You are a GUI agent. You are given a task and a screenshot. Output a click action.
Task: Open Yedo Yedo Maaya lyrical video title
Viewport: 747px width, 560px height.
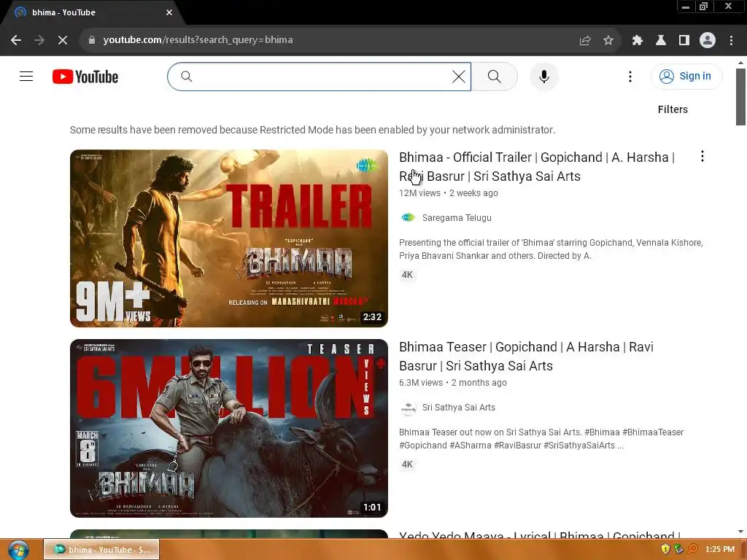click(540, 534)
